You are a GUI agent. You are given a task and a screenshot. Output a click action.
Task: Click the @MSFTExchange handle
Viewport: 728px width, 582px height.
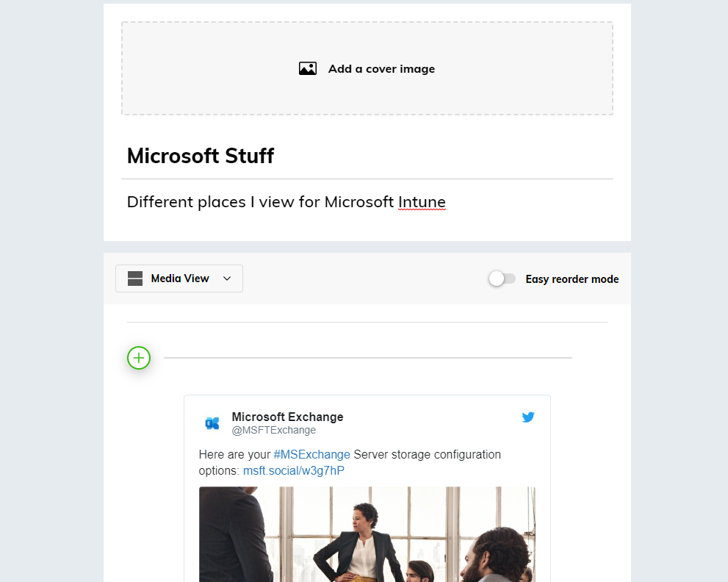coord(273,430)
